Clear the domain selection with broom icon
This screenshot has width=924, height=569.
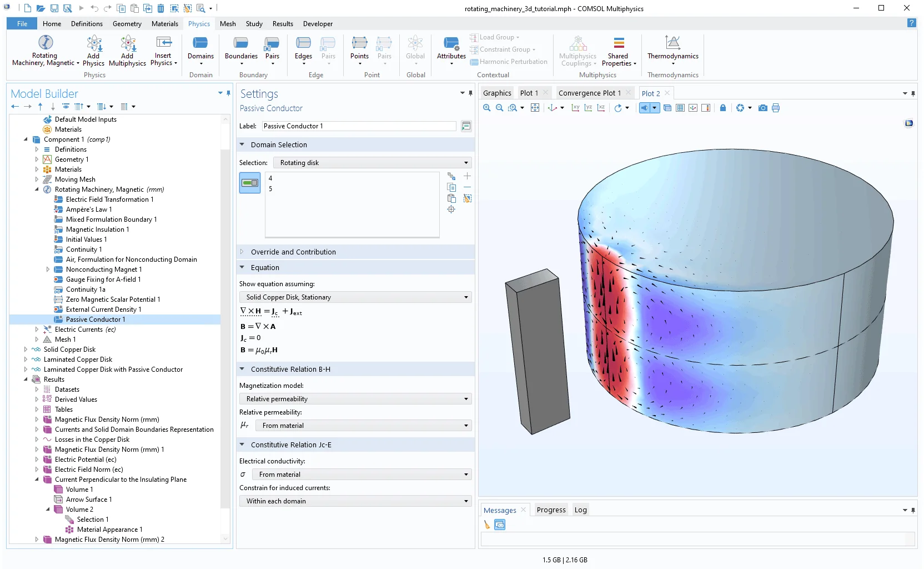pos(468,198)
